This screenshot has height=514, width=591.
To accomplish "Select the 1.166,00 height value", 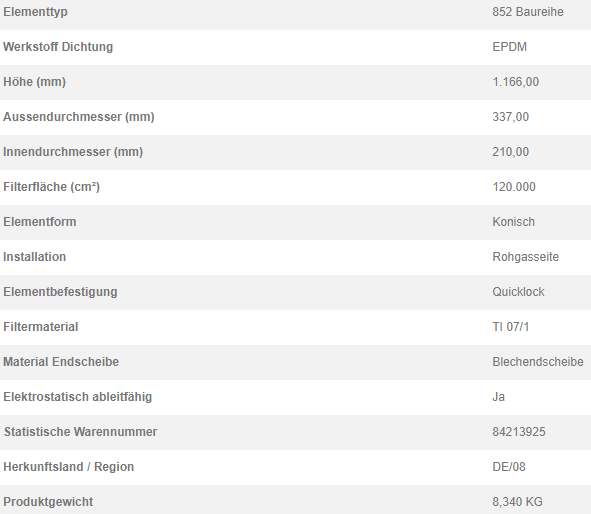I will [516, 82].
